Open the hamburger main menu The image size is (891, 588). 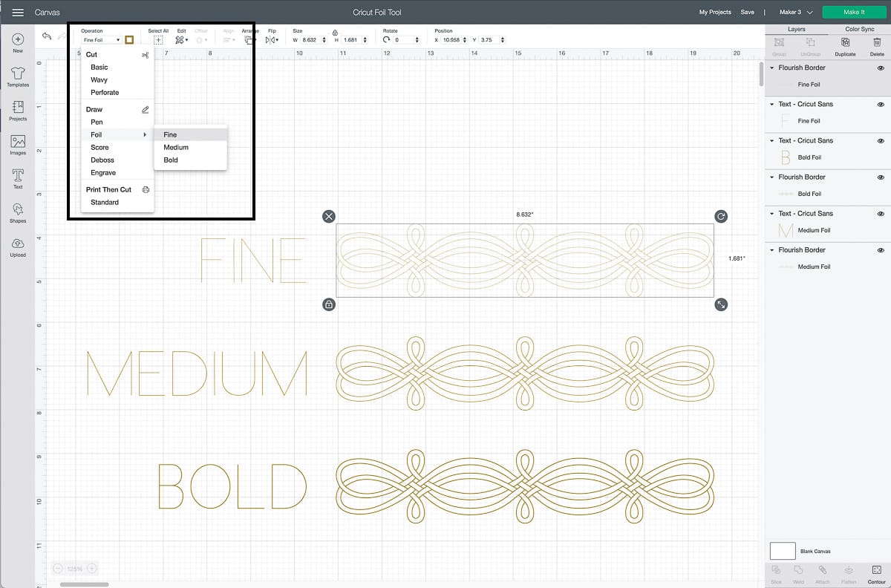(18, 13)
